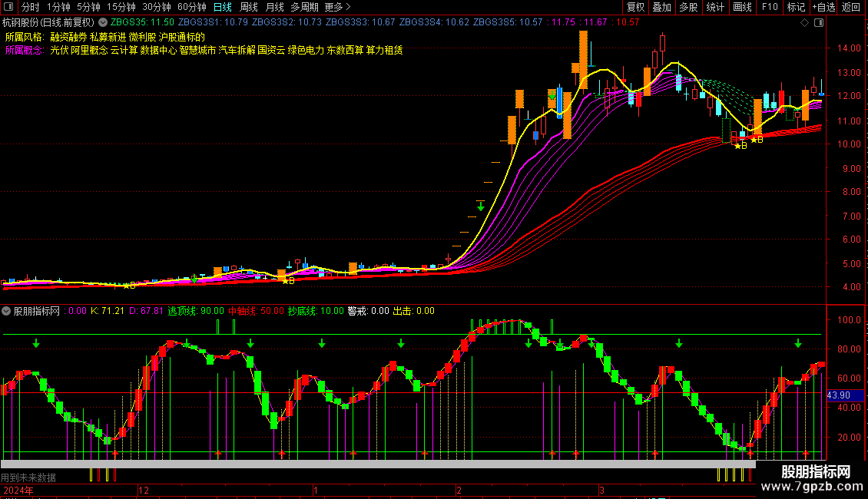Select the 1分钟 period tab
This screenshot has width=868, height=499.
58,7
